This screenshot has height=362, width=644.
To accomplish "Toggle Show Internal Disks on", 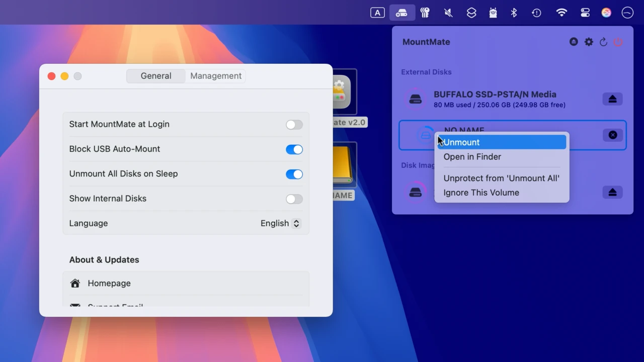I will 294,199.
